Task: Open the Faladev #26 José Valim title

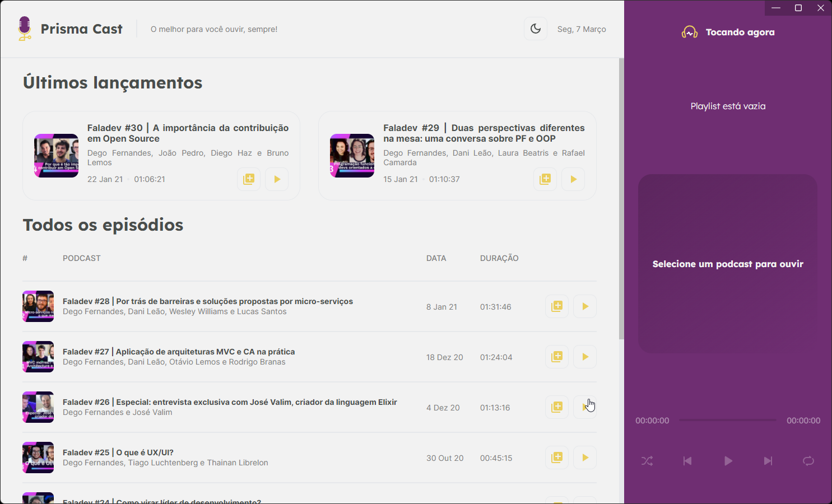Action: tap(230, 402)
